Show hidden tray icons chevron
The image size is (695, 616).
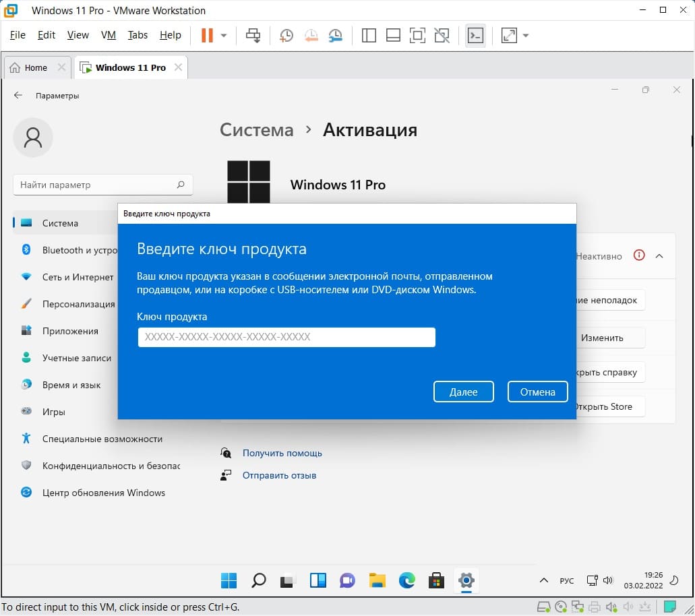[x=544, y=580]
